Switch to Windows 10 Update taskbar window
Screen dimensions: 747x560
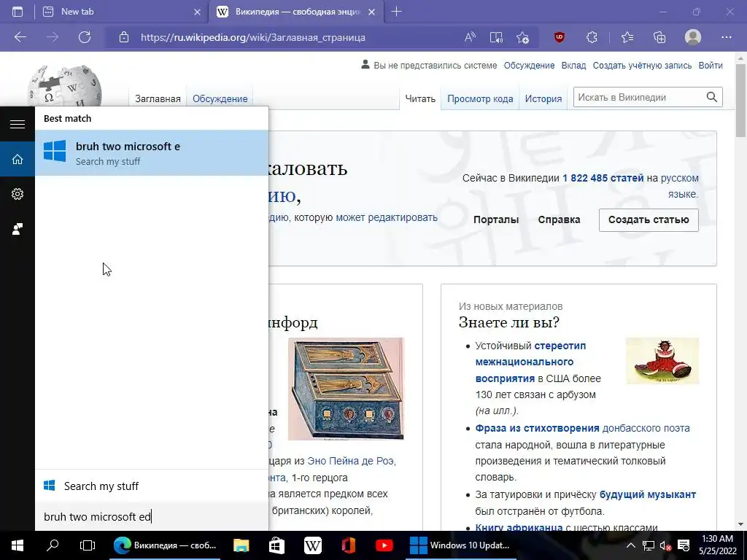[461, 545]
